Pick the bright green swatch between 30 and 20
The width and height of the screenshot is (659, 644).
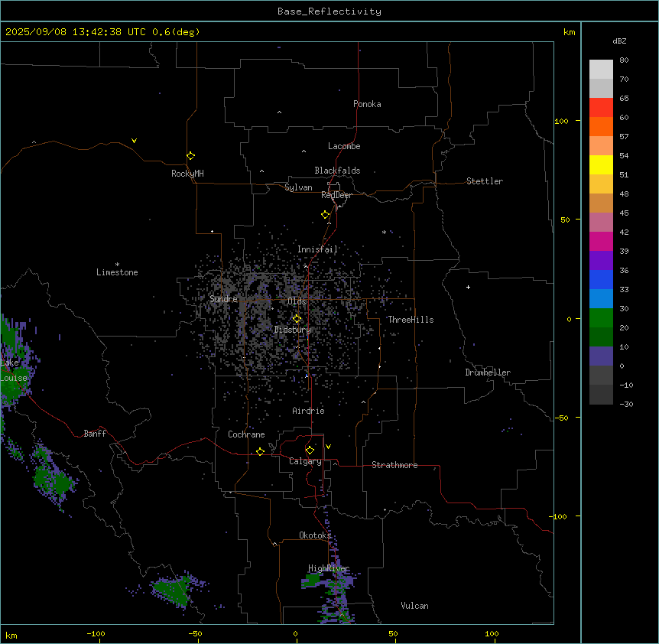[x=601, y=318]
